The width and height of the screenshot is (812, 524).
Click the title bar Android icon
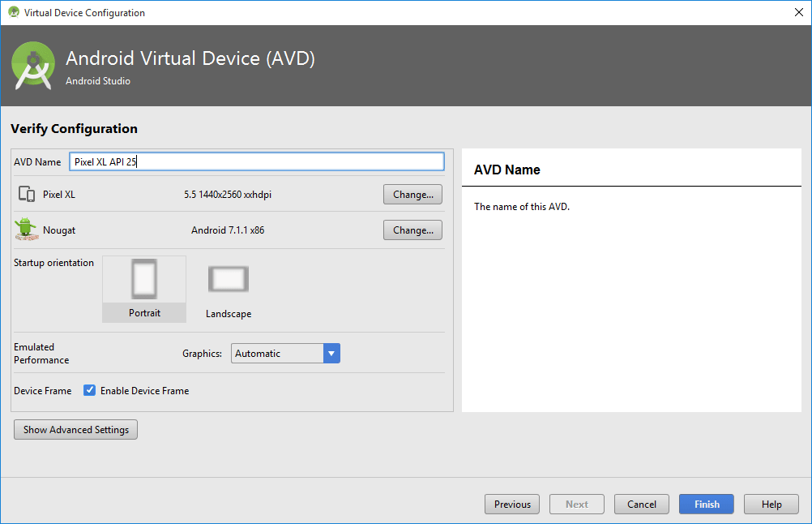(13, 13)
